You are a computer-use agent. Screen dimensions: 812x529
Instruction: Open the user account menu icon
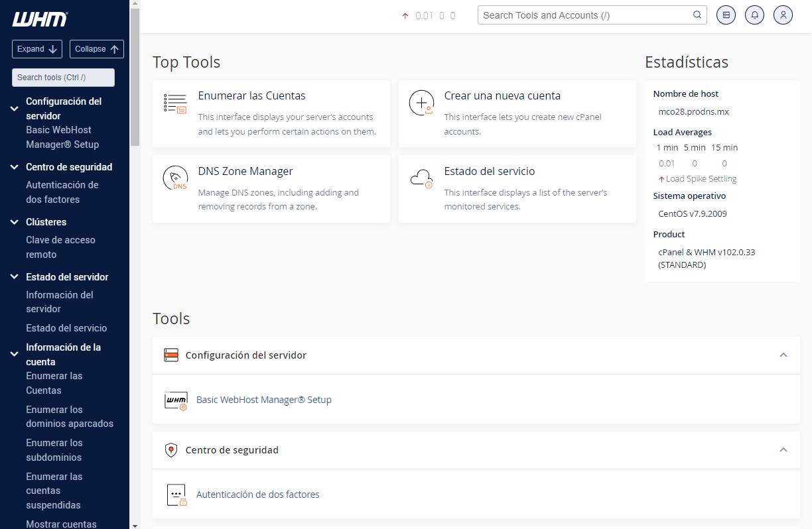tap(783, 15)
